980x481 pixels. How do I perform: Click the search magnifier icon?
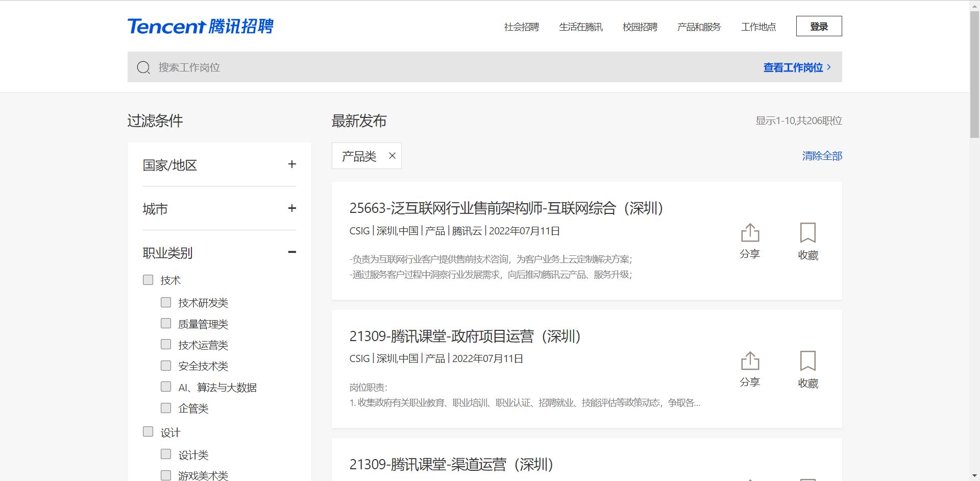click(143, 67)
